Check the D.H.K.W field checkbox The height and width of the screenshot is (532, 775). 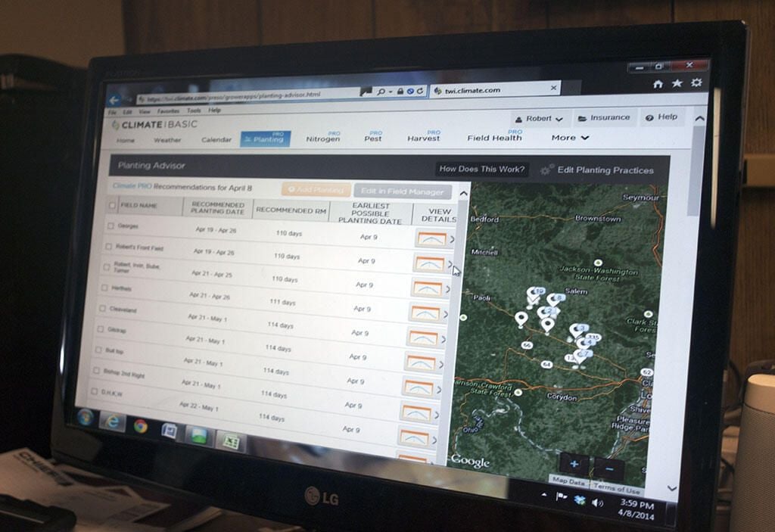pyautogui.click(x=94, y=391)
